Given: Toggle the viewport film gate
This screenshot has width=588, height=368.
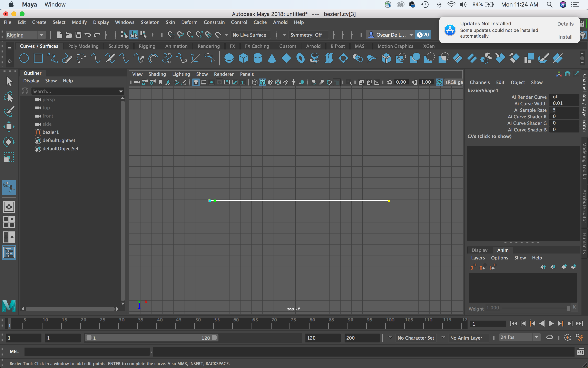Looking at the screenshot, I should point(204,82).
